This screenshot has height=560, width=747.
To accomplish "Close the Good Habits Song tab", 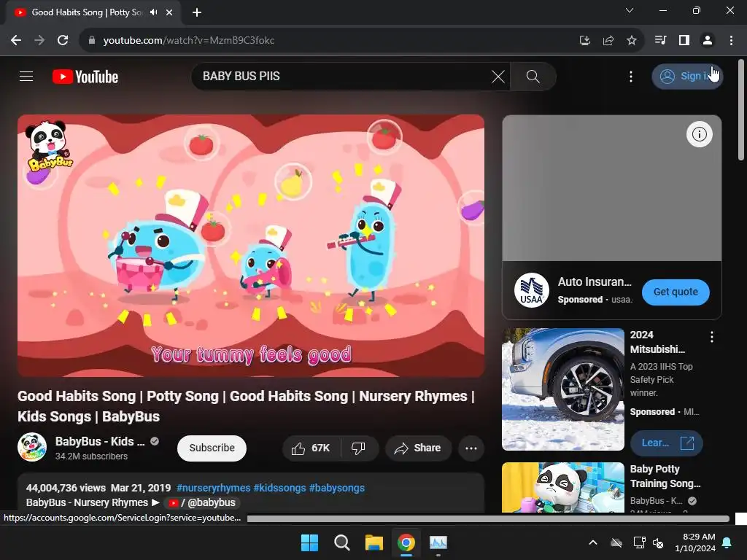I will pyautogui.click(x=169, y=12).
